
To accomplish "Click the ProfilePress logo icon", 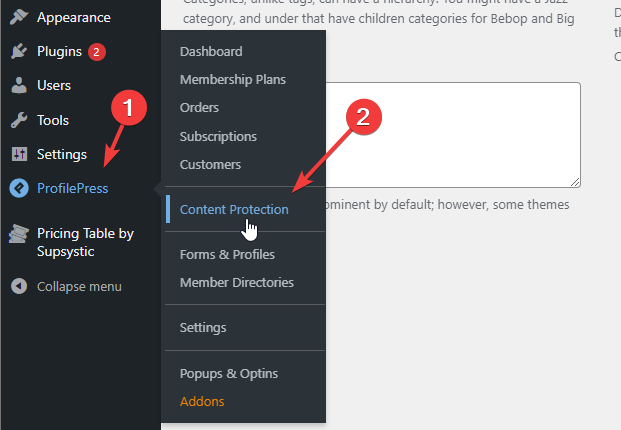I will point(19,188).
